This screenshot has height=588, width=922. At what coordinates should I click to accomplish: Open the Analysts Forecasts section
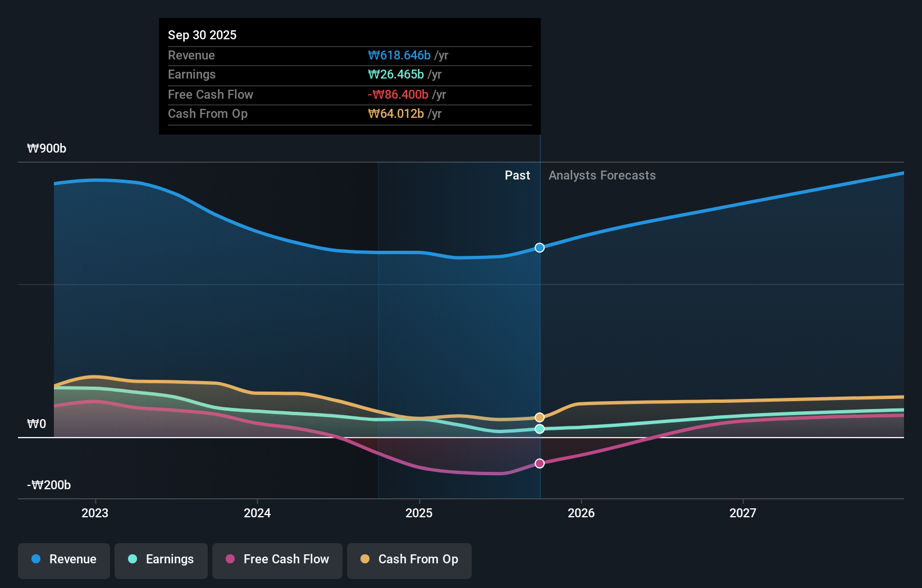pyautogui.click(x=602, y=175)
